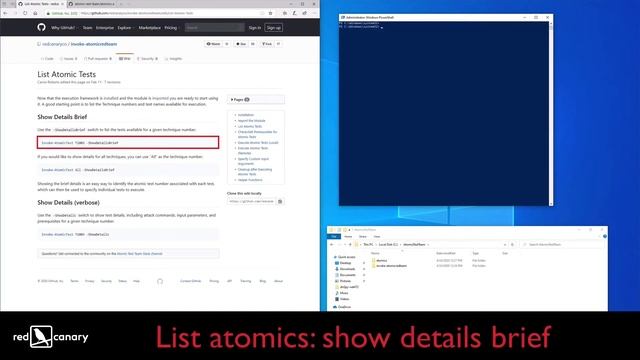Open the Issues tab of the repository
The height and width of the screenshot is (360, 640).
[x=69, y=59]
